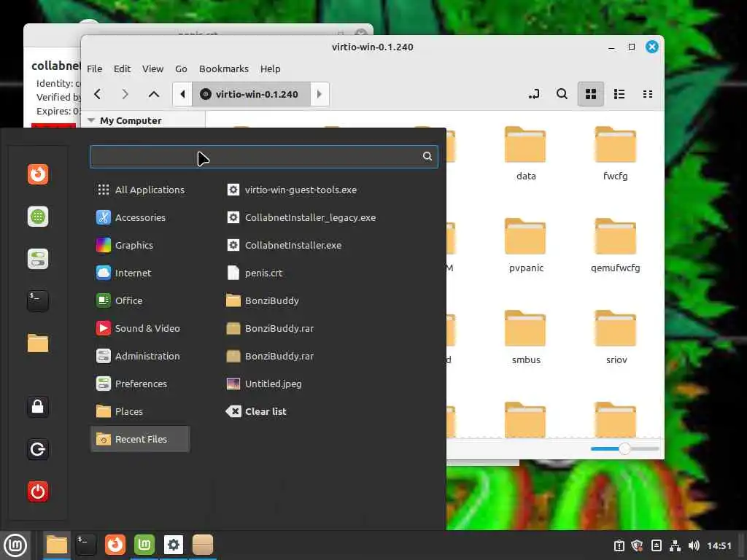Screen dimensions: 747x560
Task: Launch Software Manager from the menu favorites sidebar
Action: [38, 217]
